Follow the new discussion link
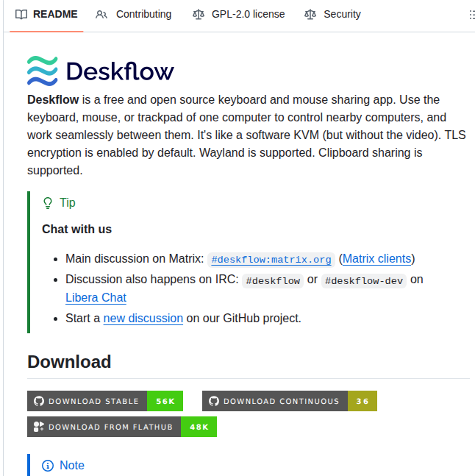Screen dimensions: 475x476 click(x=143, y=318)
